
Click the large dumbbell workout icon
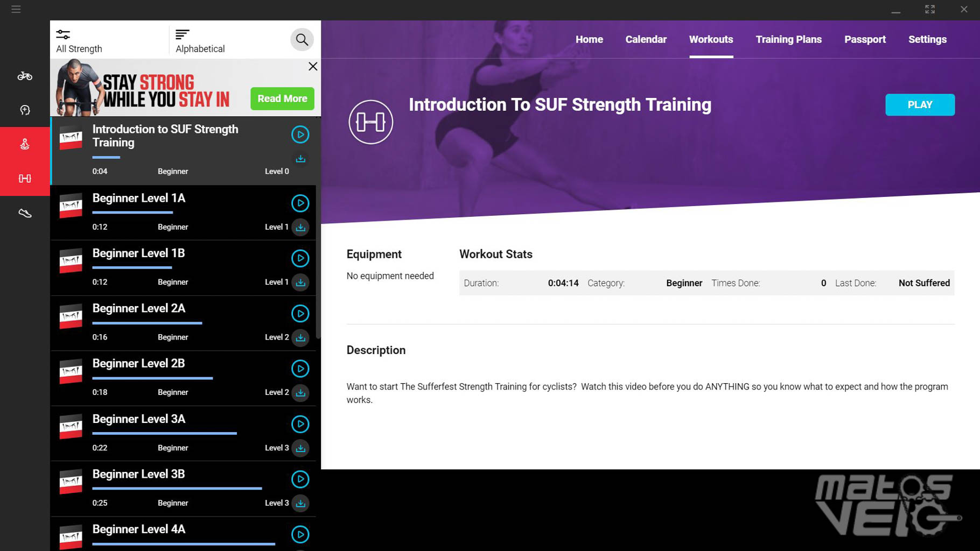[370, 122]
